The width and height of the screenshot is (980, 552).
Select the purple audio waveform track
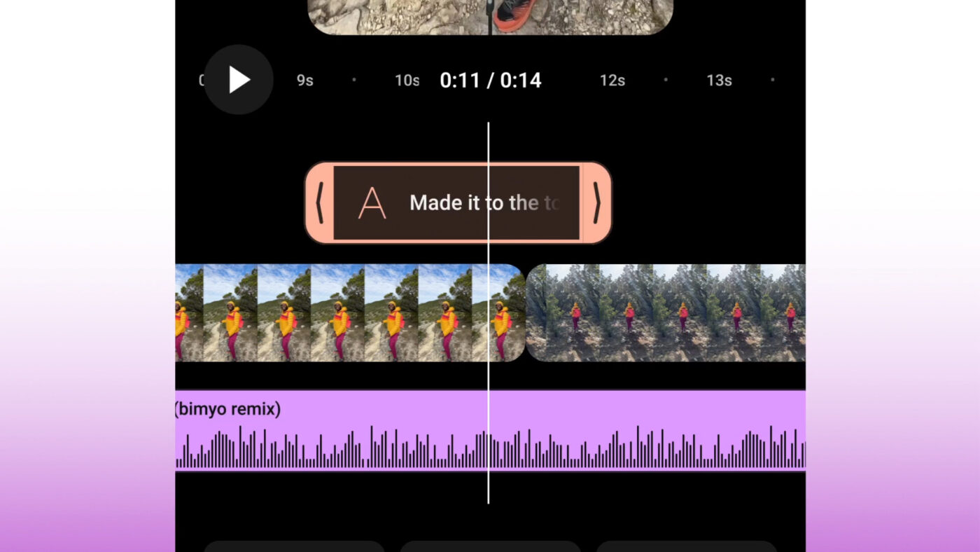pyautogui.click(x=490, y=431)
